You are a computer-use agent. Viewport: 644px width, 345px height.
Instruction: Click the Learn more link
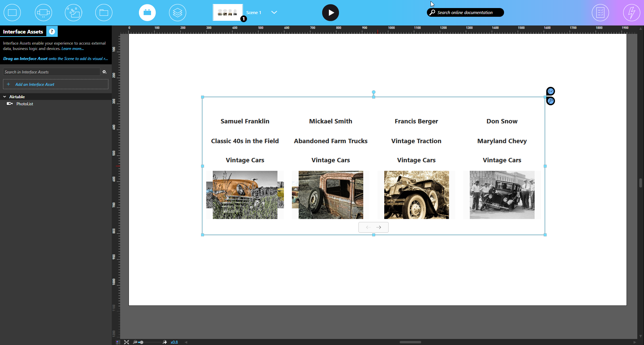click(x=72, y=49)
